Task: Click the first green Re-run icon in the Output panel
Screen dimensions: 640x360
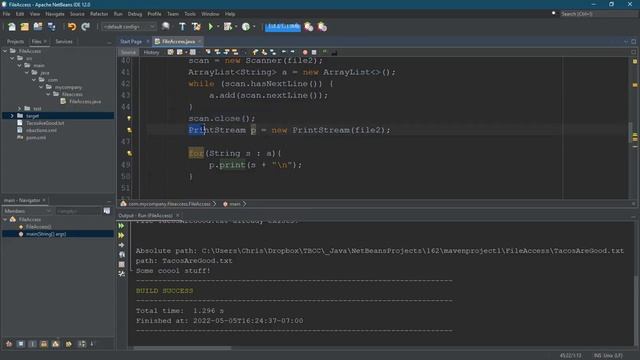Action: point(121,226)
